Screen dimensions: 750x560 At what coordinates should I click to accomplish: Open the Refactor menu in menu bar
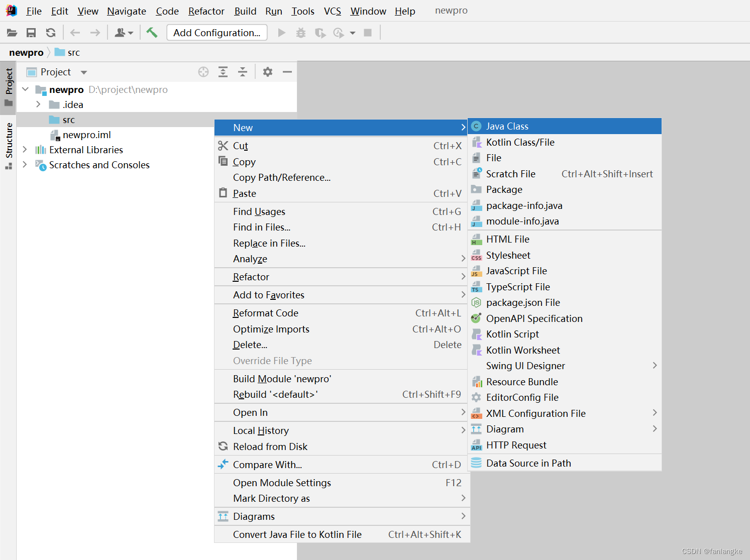tap(206, 11)
